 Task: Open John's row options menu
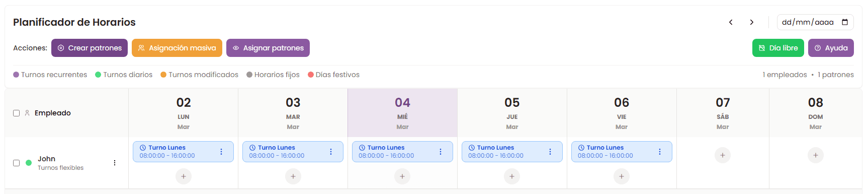coord(115,163)
